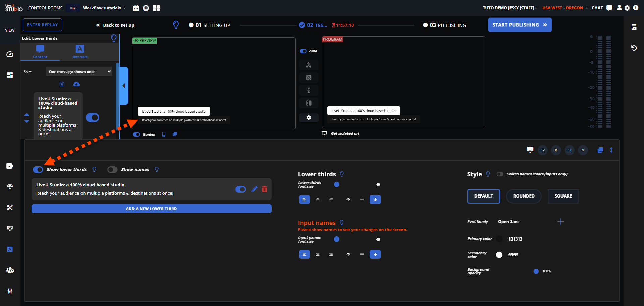This screenshot has height=306, width=644.
Task: Click Get isolated url link
Action: coord(345,133)
